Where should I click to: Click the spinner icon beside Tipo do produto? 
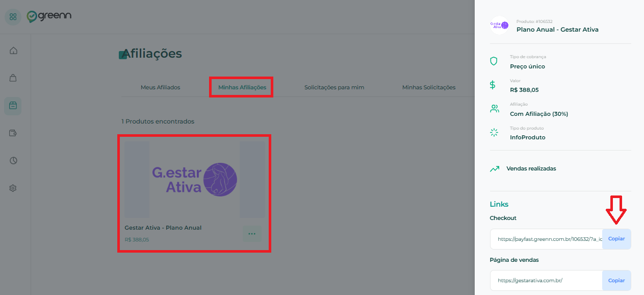pos(494,133)
